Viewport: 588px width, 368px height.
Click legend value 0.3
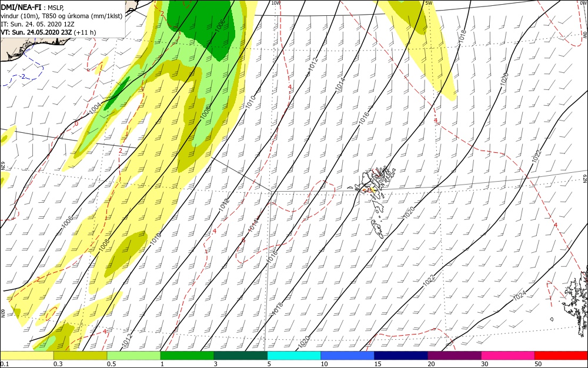pos(58,364)
